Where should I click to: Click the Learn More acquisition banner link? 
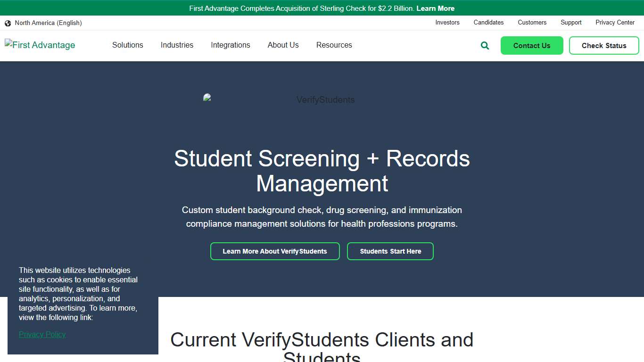(x=435, y=8)
